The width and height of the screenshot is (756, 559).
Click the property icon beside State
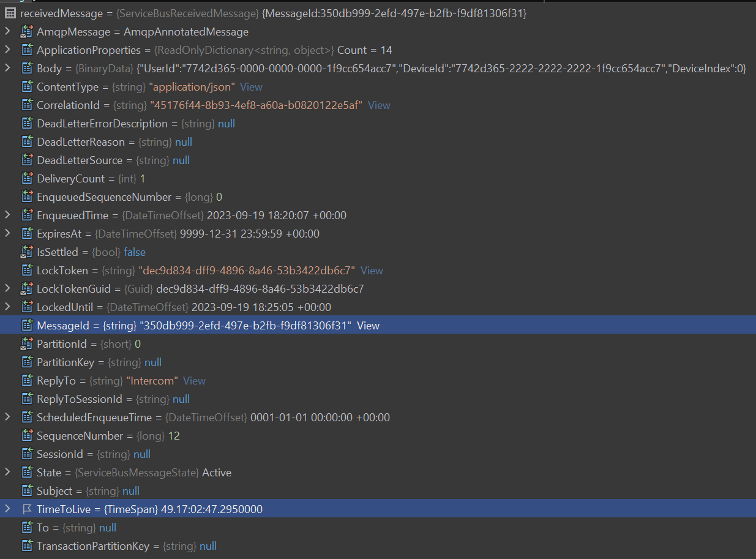click(x=28, y=472)
